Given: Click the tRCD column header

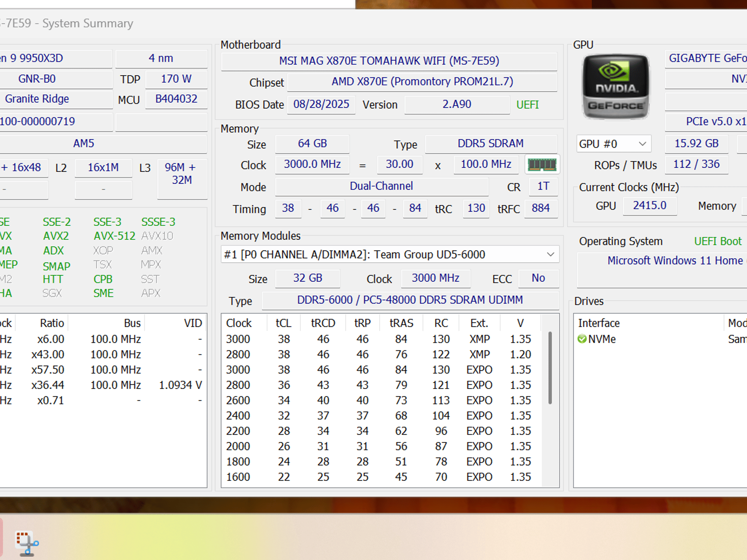Looking at the screenshot, I should tap(323, 323).
